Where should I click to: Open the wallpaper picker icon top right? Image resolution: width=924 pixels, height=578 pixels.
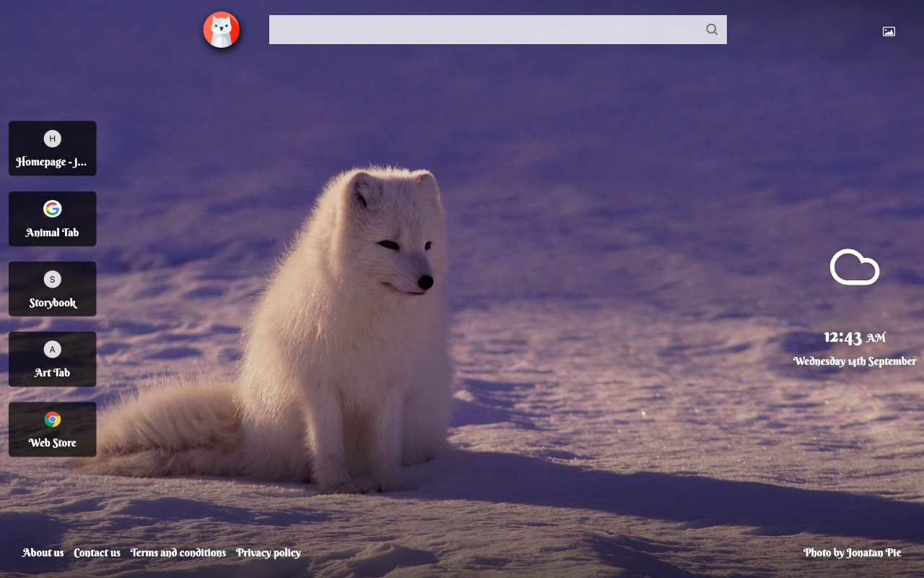point(889,31)
